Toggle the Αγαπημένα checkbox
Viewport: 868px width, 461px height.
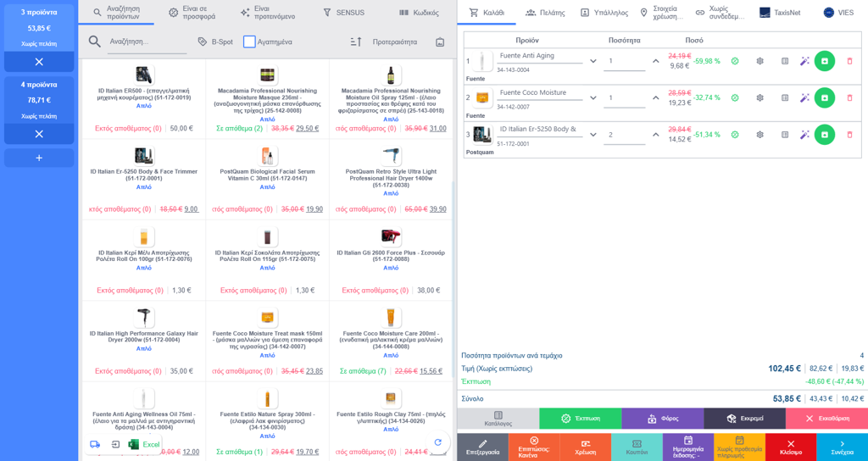[x=249, y=42]
